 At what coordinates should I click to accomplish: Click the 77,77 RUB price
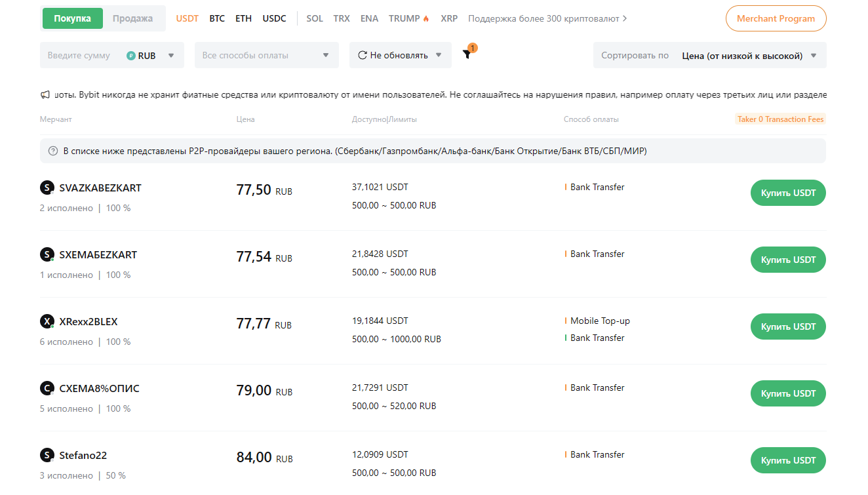tap(264, 325)
